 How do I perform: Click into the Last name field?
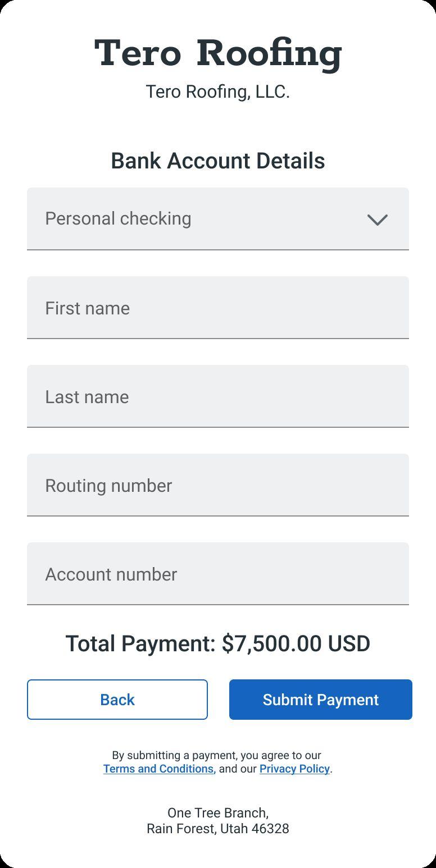point(217,396)
